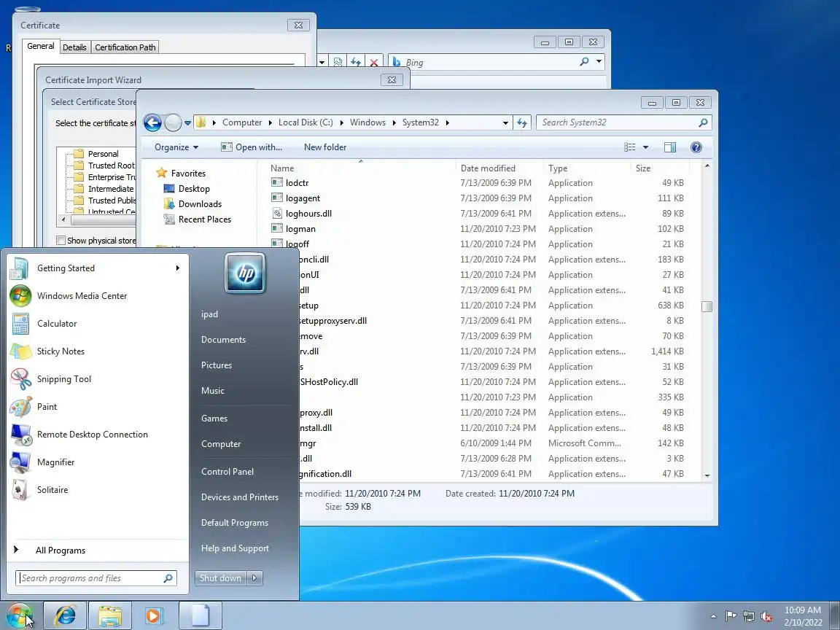Click System32 in breadcrumb path
This screenshot has height=630, width=840.
click(421, 122)
